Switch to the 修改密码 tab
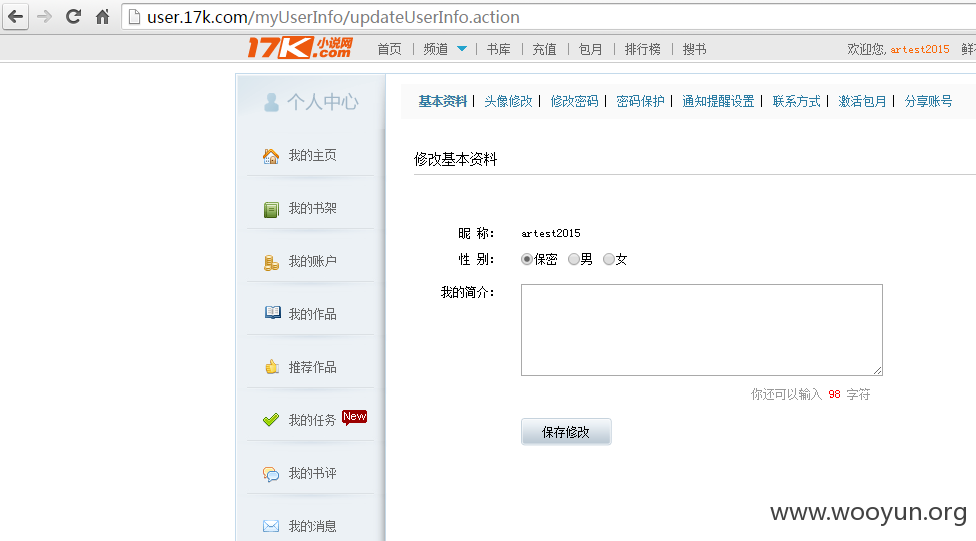This screenshot has height=541, width=976. (x=575, y=101)
